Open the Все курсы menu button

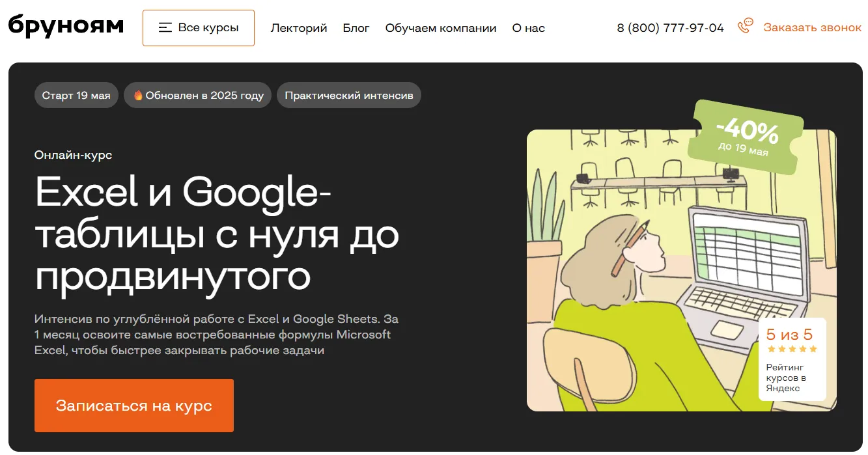[199, 28]
